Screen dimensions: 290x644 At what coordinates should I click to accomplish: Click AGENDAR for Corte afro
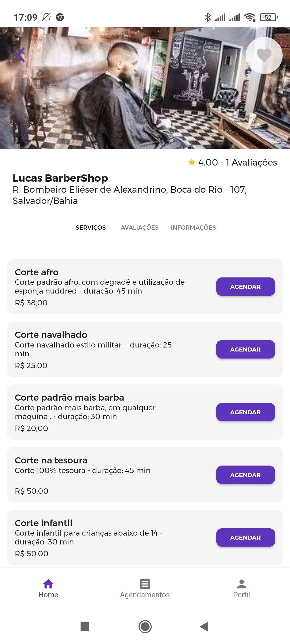click(245, 287)
